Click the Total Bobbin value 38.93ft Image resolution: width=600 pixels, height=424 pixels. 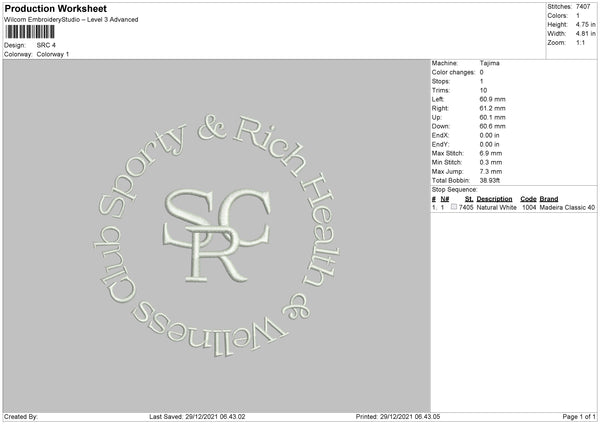point(490,181)
